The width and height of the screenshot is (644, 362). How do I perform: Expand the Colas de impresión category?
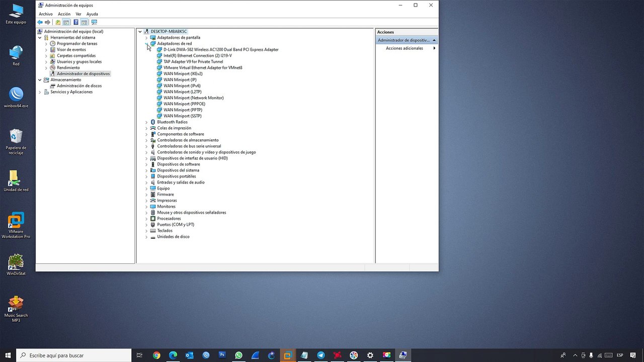146,128
